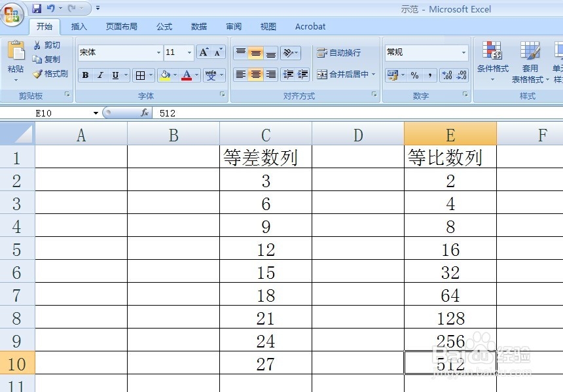
Task: Switch to the 页面布局 tab
Action: coord(121,27)
